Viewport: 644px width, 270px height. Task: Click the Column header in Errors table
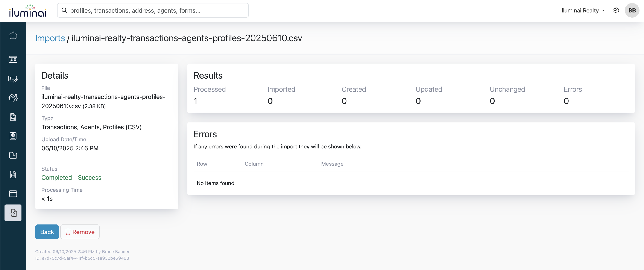coord(254,164)
